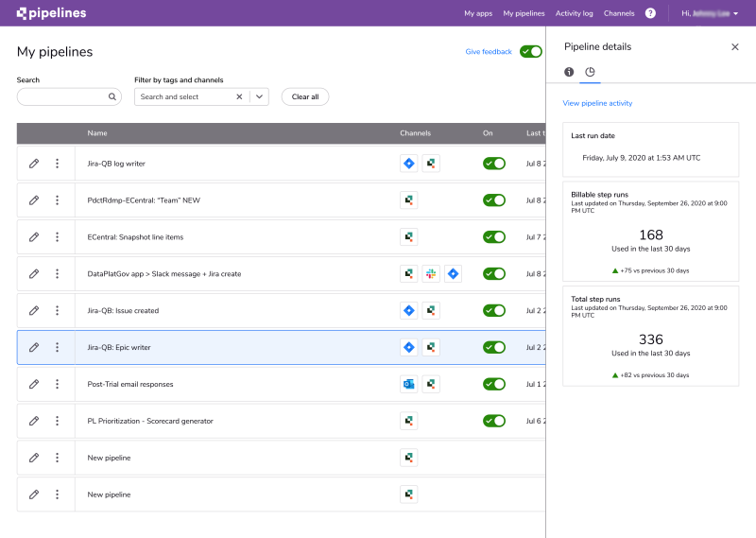The height and width of the screenshot is (538, 756).
Task: Edit the Jira-QB: Epic writer pipeline
Action: [x=34, y=347]
